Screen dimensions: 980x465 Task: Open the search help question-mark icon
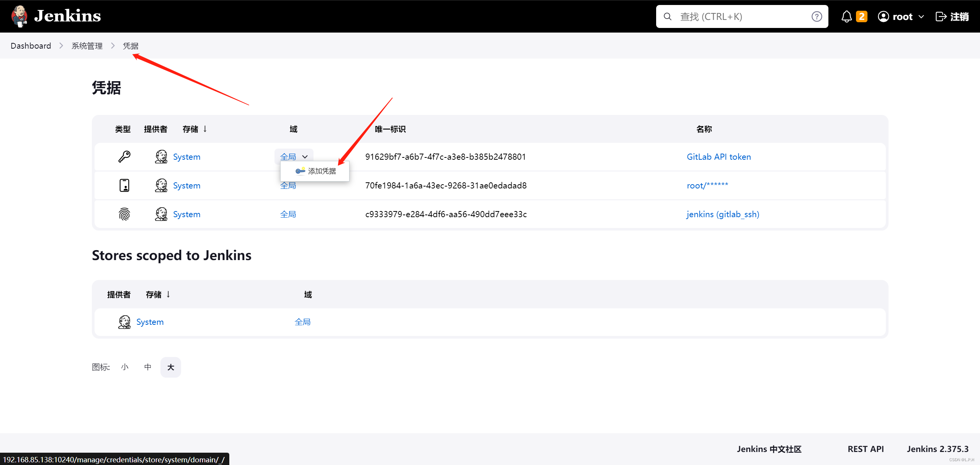(x=817, y=16)
